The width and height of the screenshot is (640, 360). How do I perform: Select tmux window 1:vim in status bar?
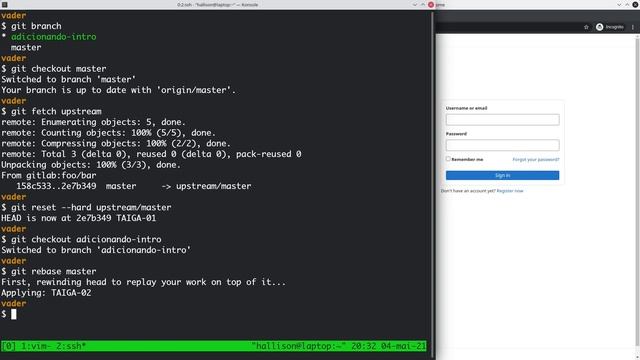(x=36, y=346)
